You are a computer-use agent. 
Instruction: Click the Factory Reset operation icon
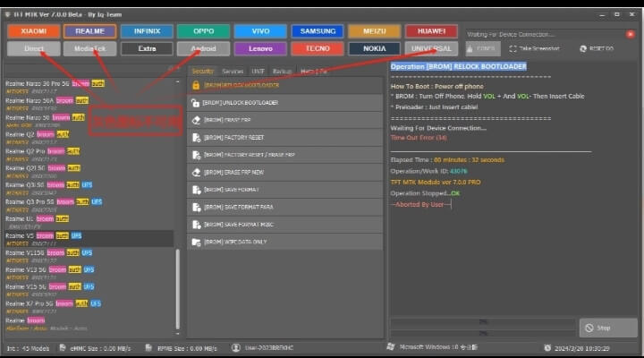(196, 137)
